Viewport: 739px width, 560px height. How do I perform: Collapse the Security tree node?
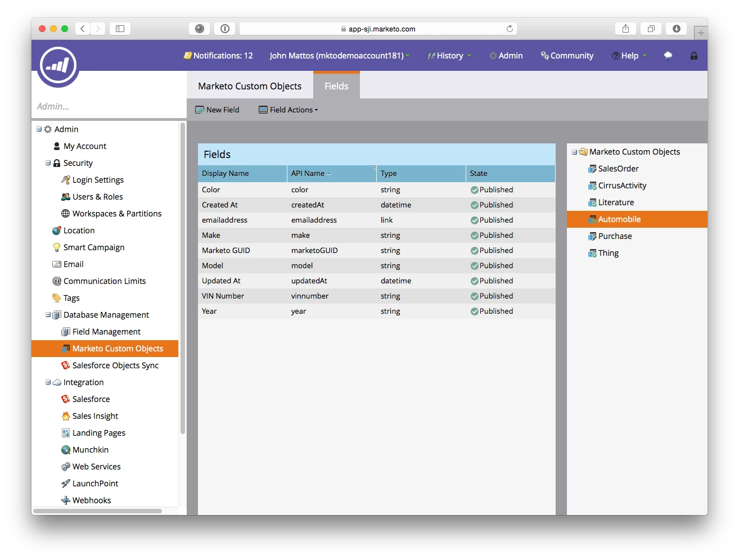[x=48, y=163]
